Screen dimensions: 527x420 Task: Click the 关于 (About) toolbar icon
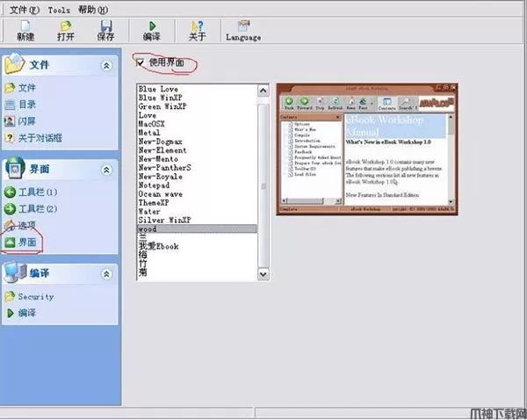point(197,25)
